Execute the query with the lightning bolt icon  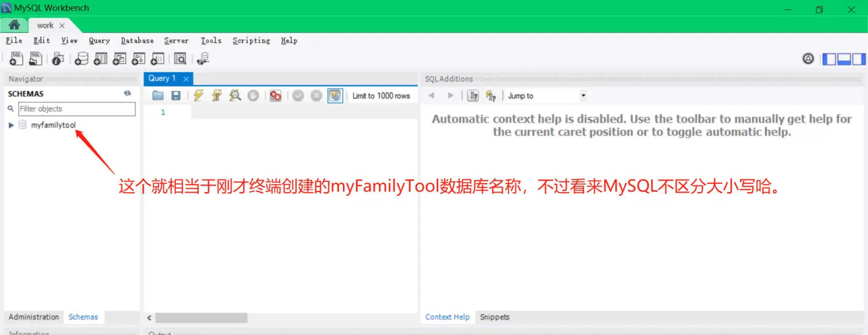(x=198, y=96)
